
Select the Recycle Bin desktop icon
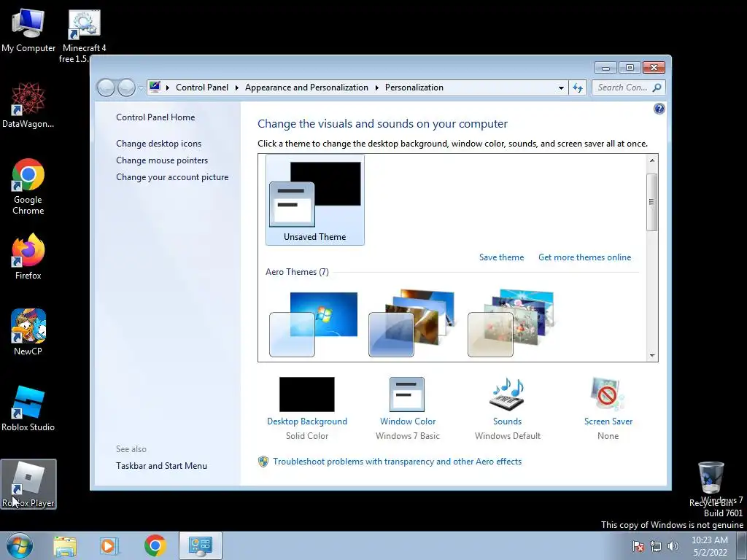[711, 484]
